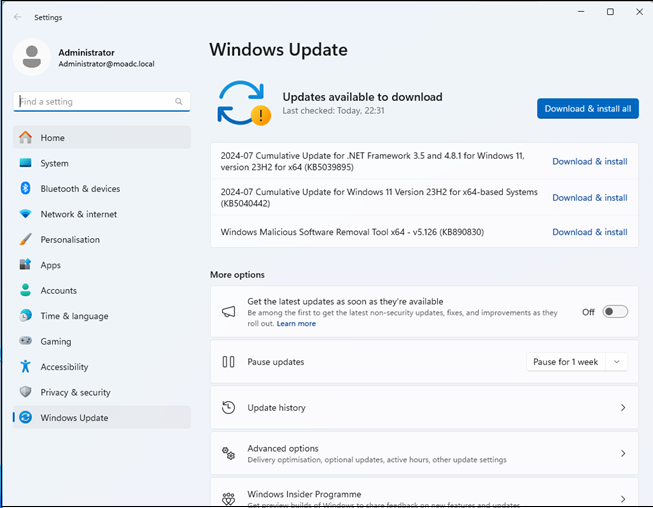Viewport: 653px width, 508px height.
Task: Click Pause for 1 week button
Action: (x=566, y=362)
